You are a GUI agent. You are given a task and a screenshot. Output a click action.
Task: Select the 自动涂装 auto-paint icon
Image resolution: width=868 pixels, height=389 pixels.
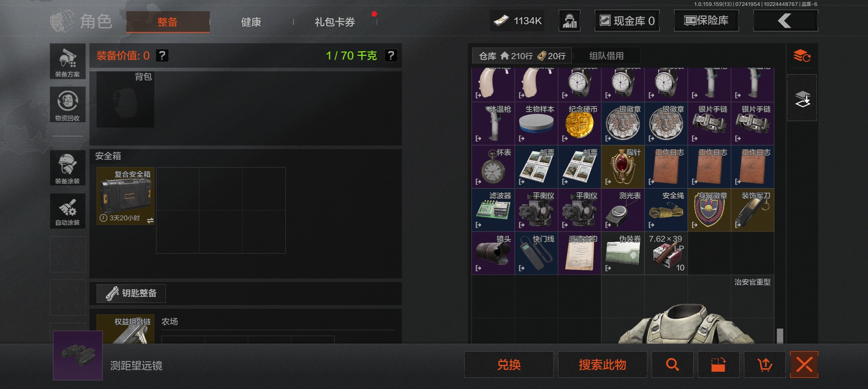pyautogui.click(x=68, y=211)
